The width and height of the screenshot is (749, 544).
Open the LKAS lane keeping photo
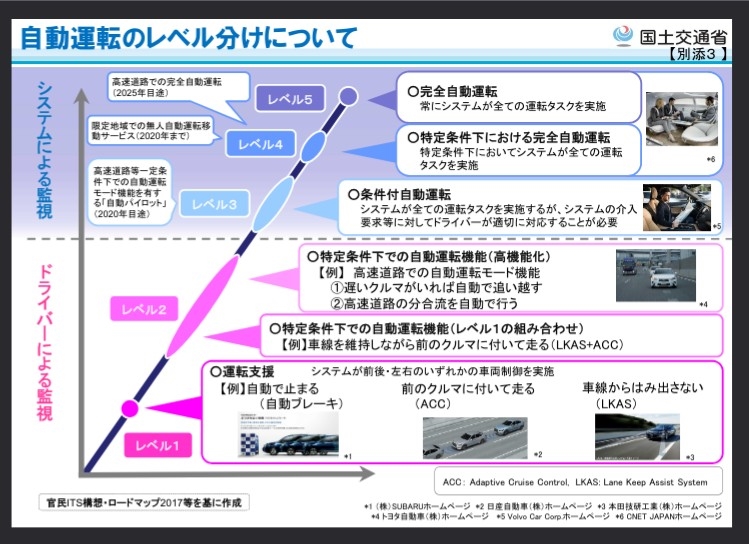pos(637,437)
